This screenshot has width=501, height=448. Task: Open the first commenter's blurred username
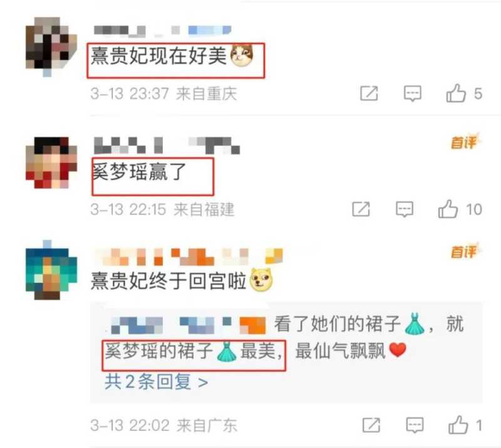pos(162,30)
